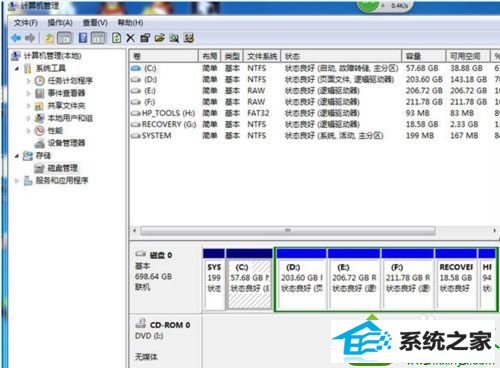Image resolution: width=500 pixels, height=368 pixels.
Task: Click the Properties toolbar icon
Action: (145, 38)
